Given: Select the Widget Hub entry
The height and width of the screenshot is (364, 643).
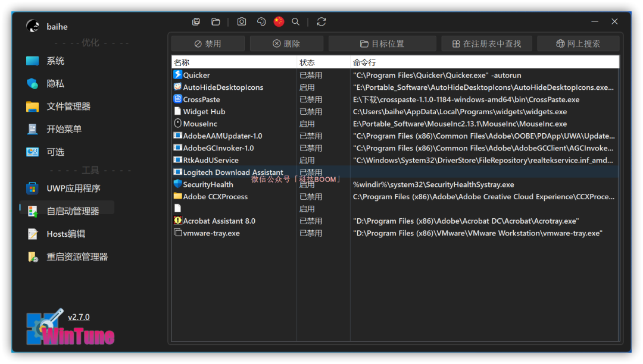Looking at the screenshot, I should [x=395, y=111].
